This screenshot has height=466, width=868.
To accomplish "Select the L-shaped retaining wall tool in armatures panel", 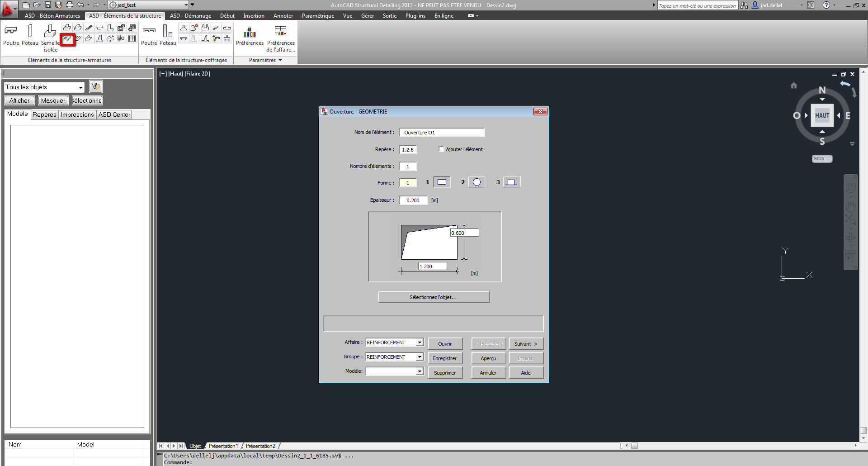I will click(x=110, y=28).
